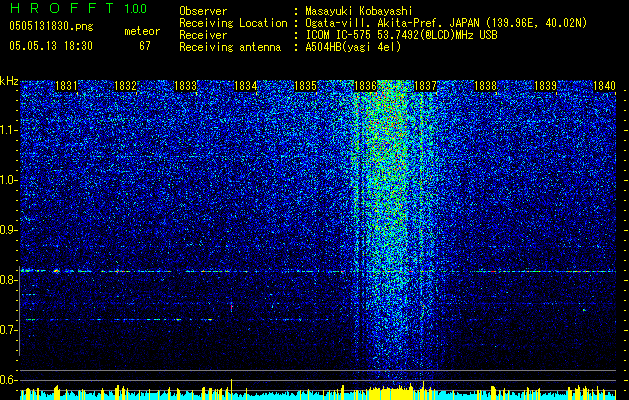Click the 1832 time marker
Screen dimensions: 629x400
coord(126,86)
